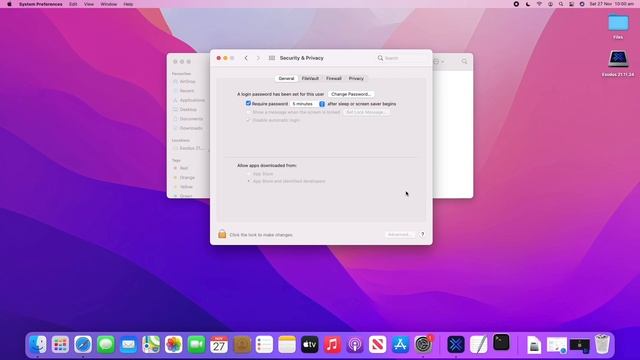This screenshot has width=640, height=360.
Task: Open Reminders from the Dock
Action: [264, 344]
